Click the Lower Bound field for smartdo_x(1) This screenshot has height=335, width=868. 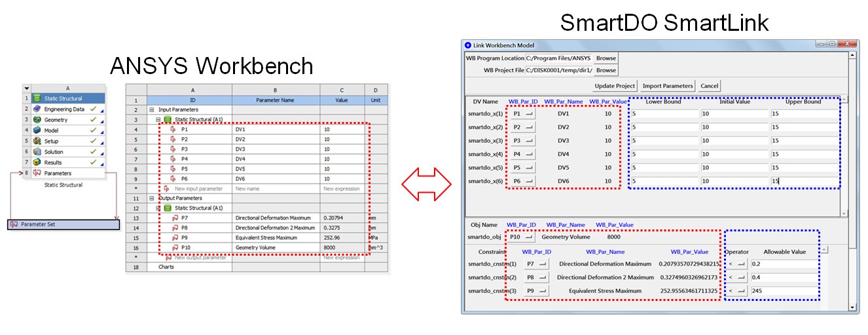(662, 113)
